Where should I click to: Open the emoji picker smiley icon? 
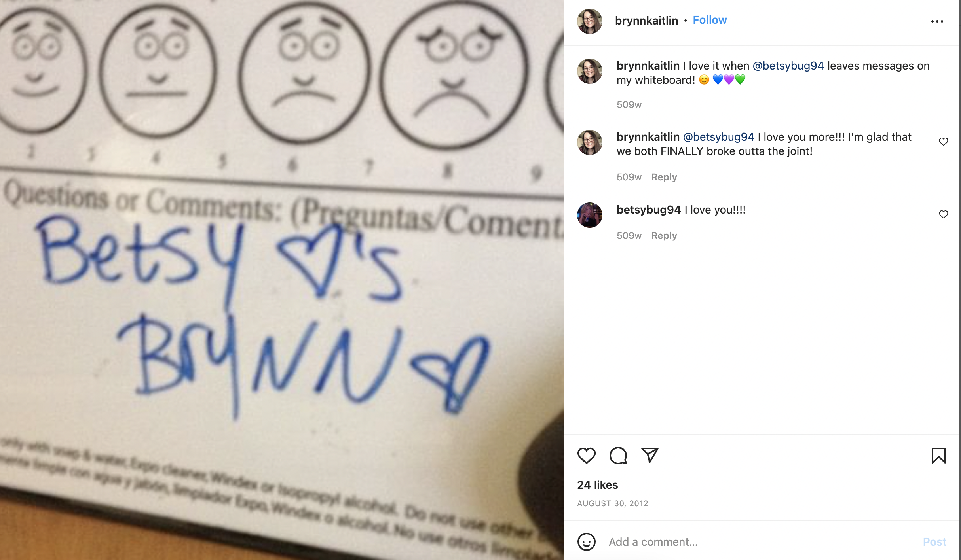pyautogui.click(x=586, y=542)
